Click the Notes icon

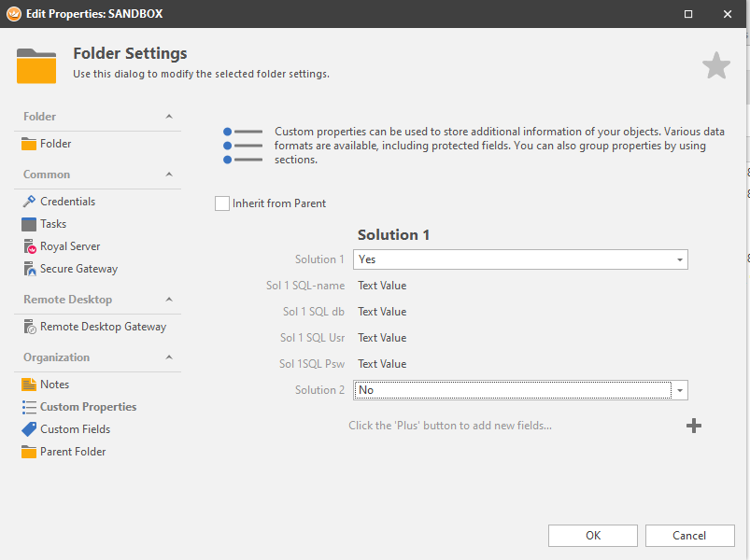29,385
